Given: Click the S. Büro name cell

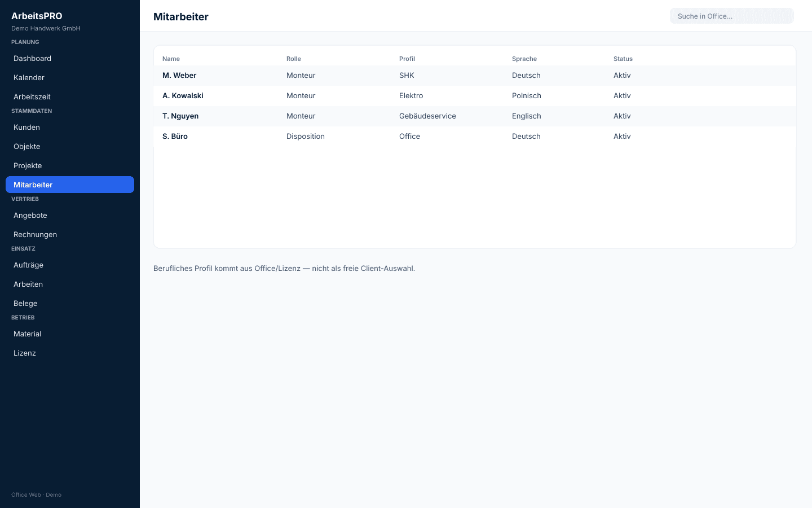Looking at the screenshot, I should click(x=175, y=136).
